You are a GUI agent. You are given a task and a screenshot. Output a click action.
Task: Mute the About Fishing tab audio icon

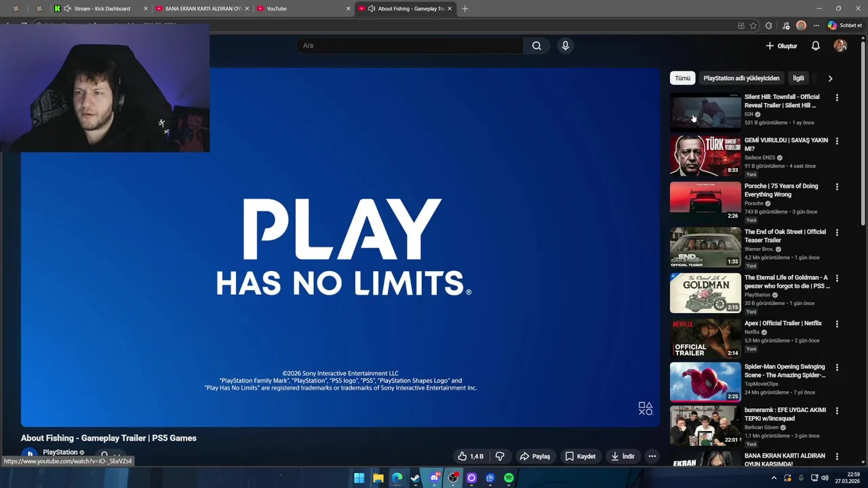point(371,9)
